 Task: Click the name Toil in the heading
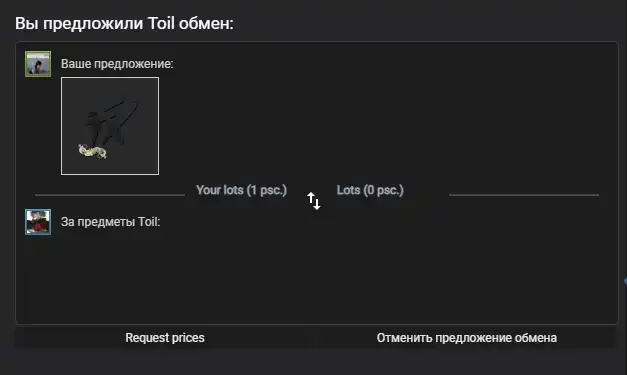click(x=161, y=23)
